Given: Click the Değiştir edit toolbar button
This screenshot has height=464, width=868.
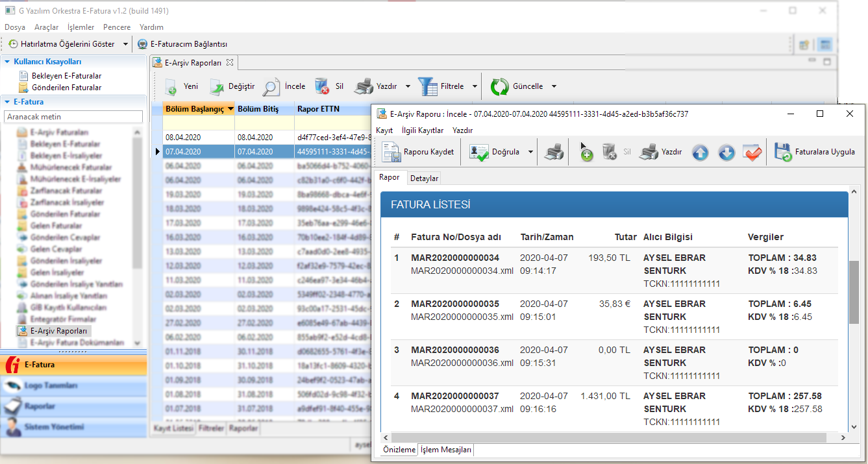Looking at the screenshot, I should 232,86.
